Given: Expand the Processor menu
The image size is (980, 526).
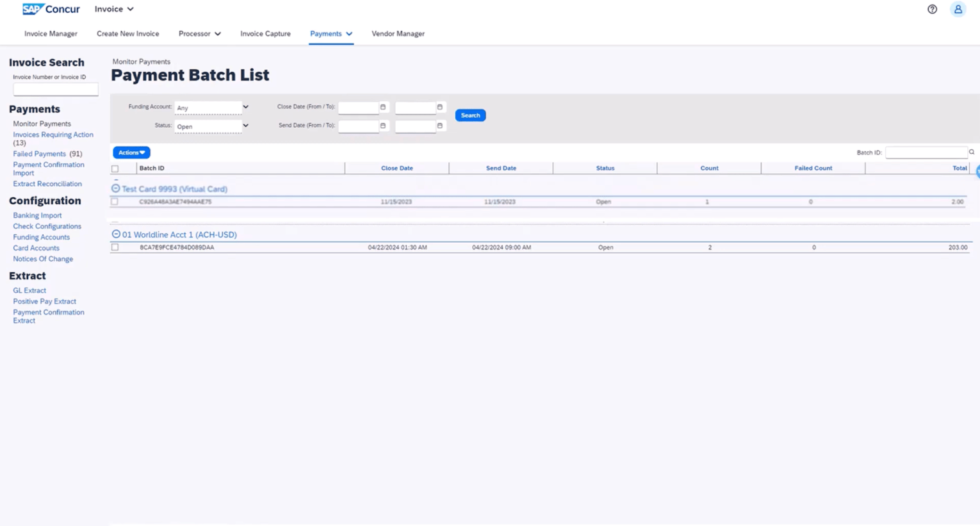Looking at the screenshot, I should 200,33.
